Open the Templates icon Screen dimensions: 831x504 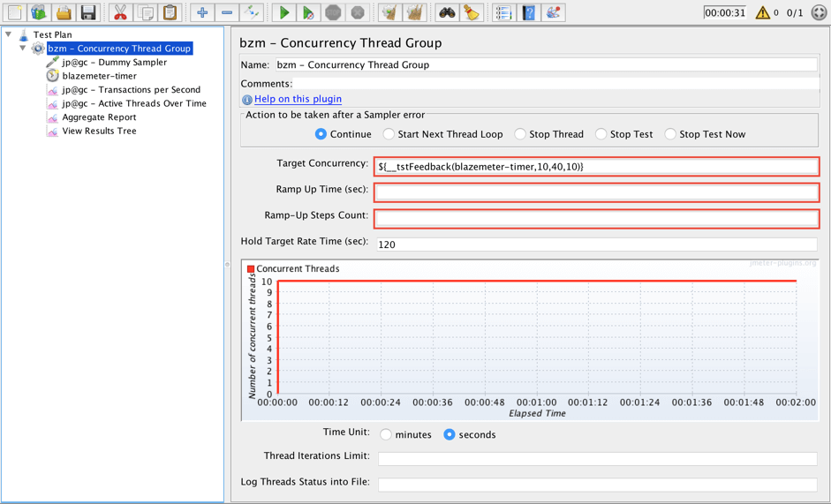39,12
